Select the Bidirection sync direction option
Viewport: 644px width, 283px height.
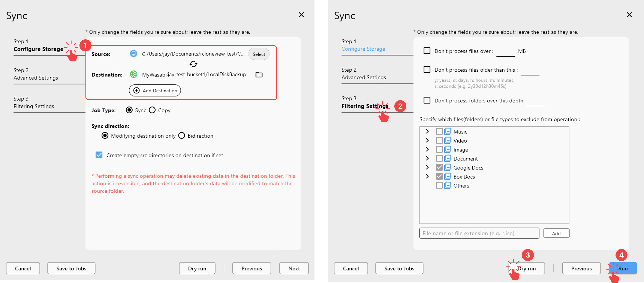[182, 136]
